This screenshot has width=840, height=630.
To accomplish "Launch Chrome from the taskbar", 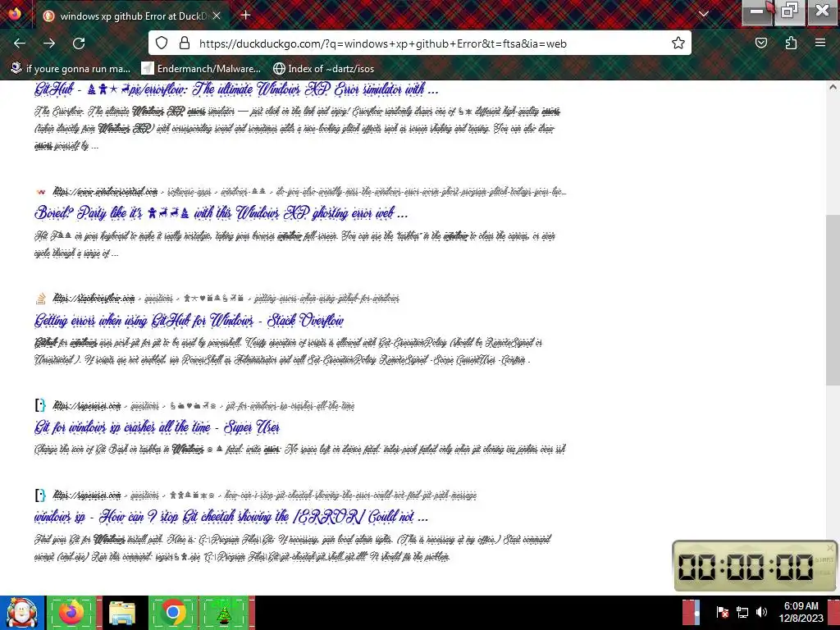I will 173,613.
